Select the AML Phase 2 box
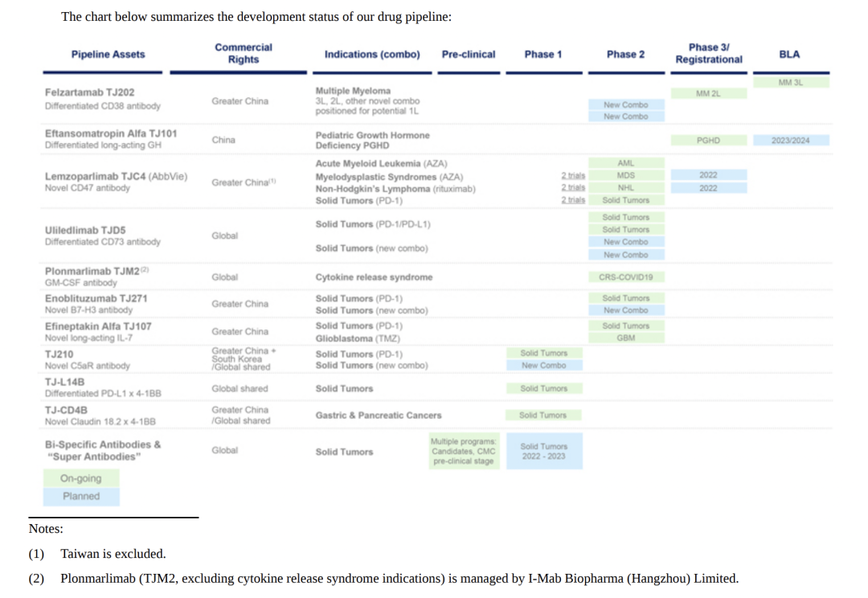This screenshot has height=598, width=868. pyautogui.click(x=625, y=163)
